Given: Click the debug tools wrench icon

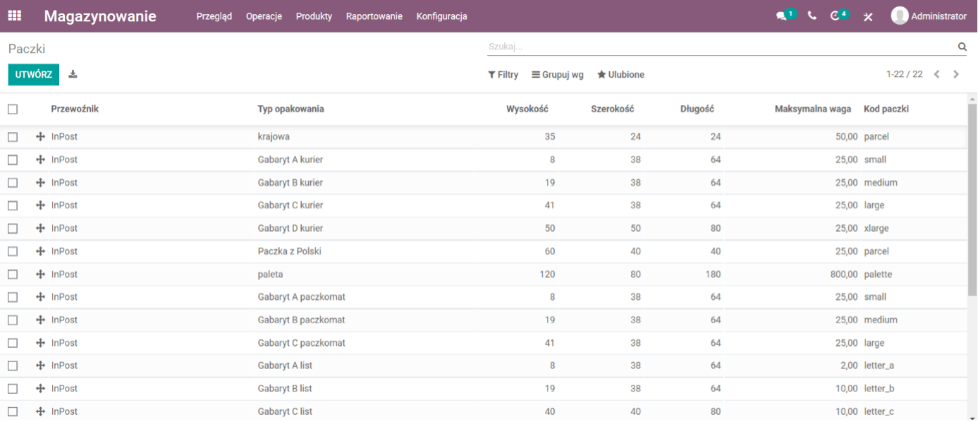Looking at the screenshot, I should (868, 16).
